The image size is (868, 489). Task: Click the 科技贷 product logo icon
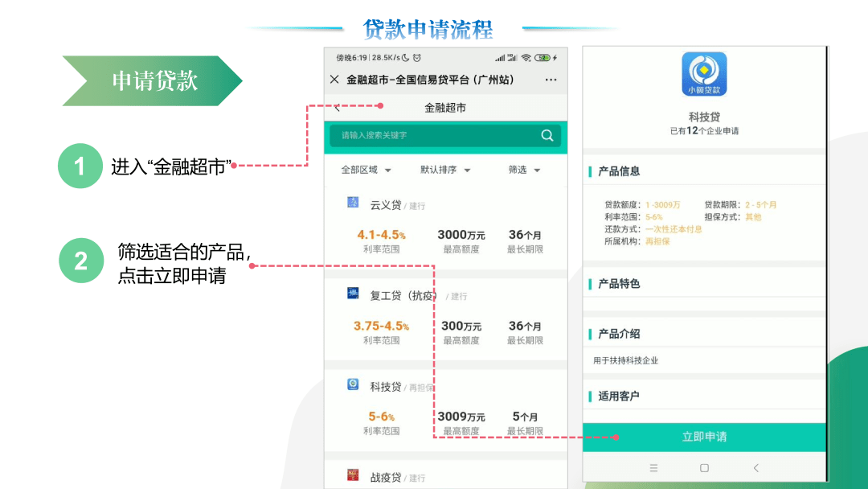click(353, 384)
